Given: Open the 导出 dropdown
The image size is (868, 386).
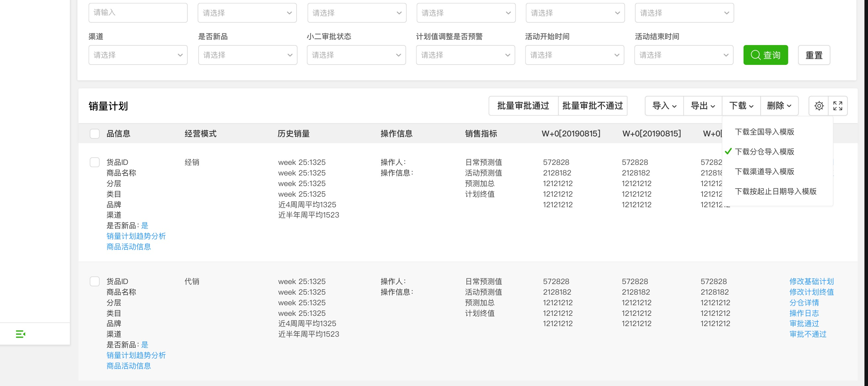Looking at the screenshot, I should [x=703, y=106].
